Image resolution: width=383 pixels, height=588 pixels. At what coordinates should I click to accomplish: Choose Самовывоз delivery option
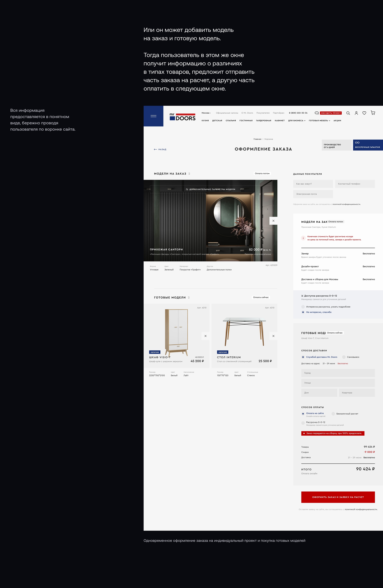tap(344, 357)
